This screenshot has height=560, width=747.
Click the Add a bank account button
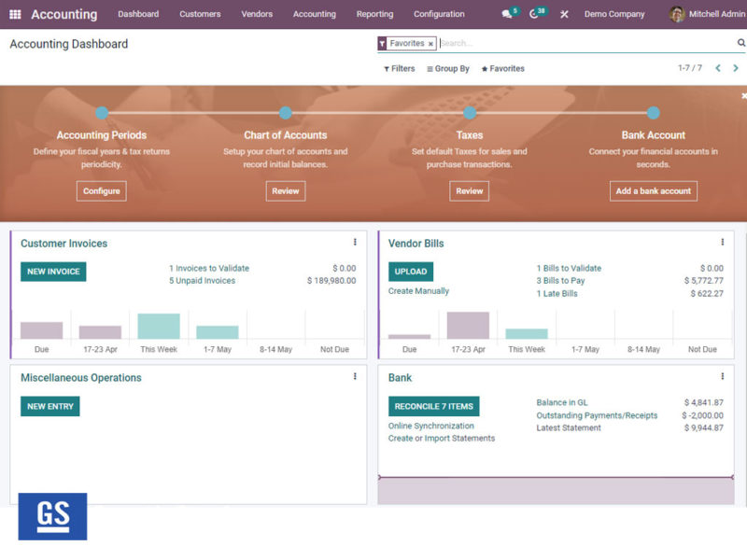[x=654, y=190]
